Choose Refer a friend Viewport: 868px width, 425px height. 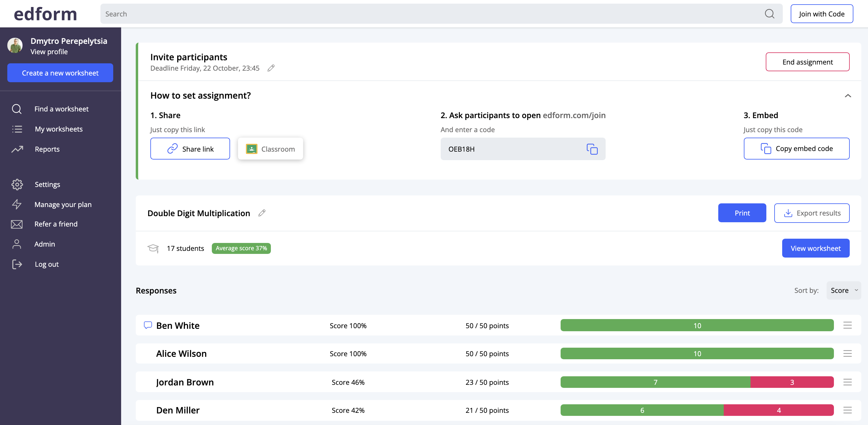pos(56,224)
